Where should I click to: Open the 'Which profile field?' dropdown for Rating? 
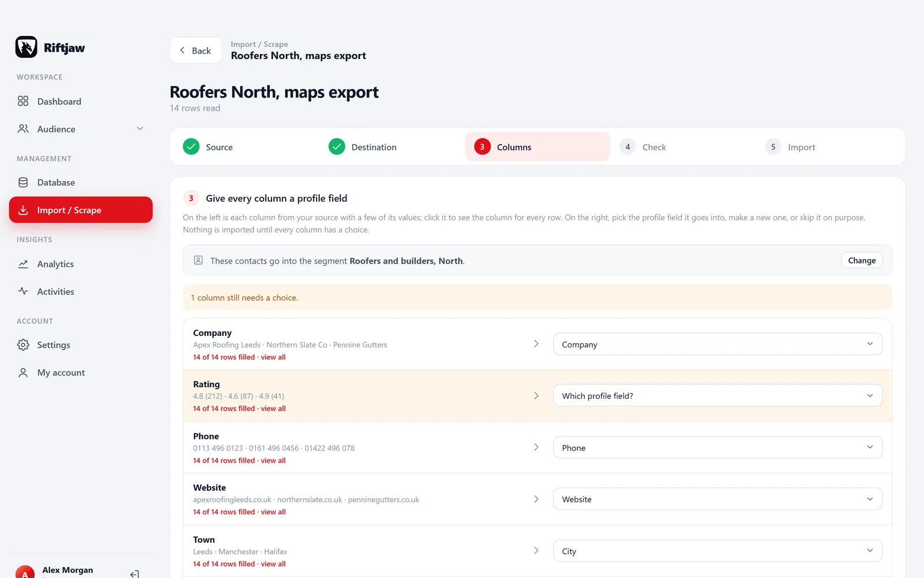coord(717,395)
